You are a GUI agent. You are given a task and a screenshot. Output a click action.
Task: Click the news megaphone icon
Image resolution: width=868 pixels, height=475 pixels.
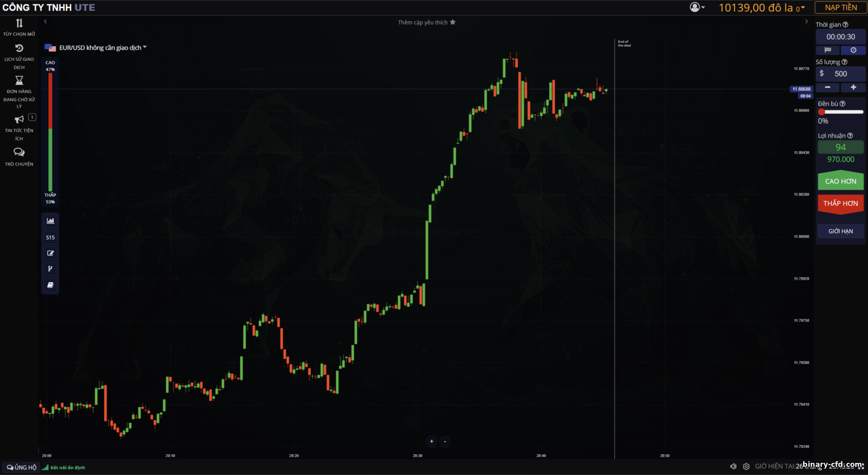click(19, 119)
